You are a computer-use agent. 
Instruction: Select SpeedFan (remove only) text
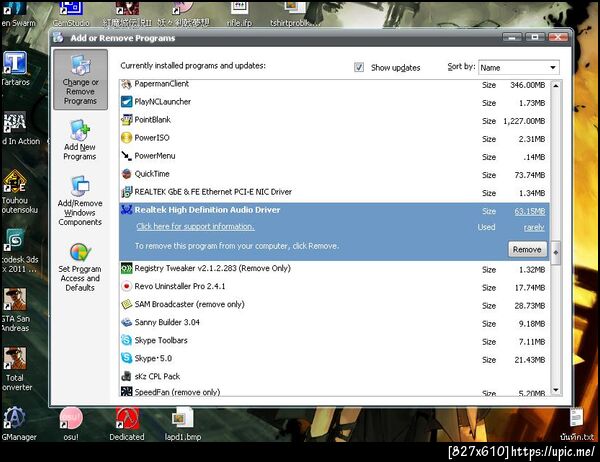pos(177,392)
